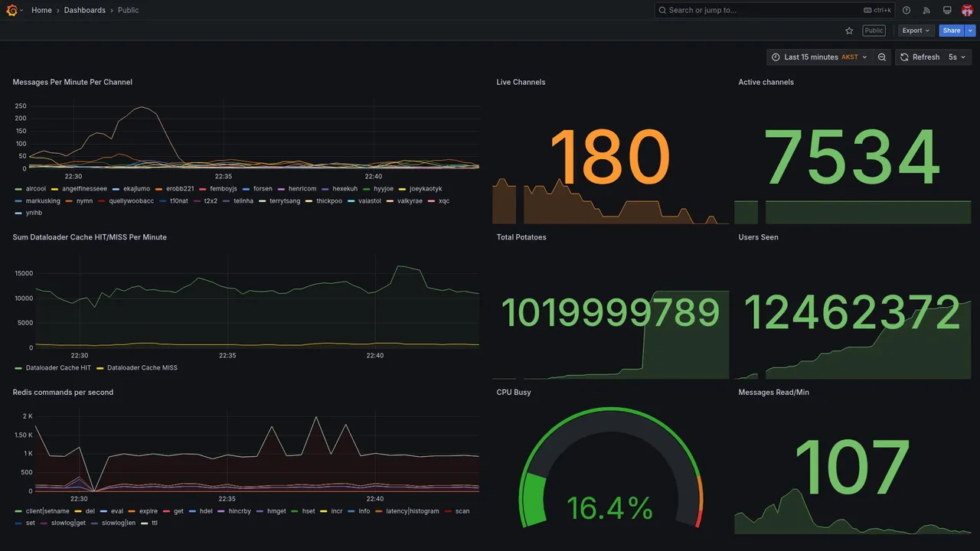The height and width of the screenshot is (551, 980).
Task: Click the Live Channels panel title
Action: point(521,82)
